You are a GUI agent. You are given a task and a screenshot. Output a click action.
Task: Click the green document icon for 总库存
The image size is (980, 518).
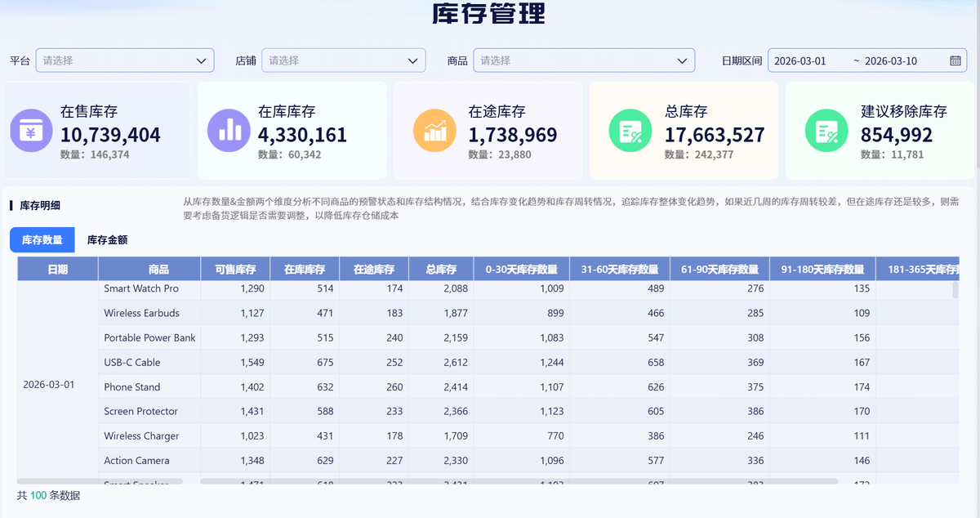tap(630, 131)
